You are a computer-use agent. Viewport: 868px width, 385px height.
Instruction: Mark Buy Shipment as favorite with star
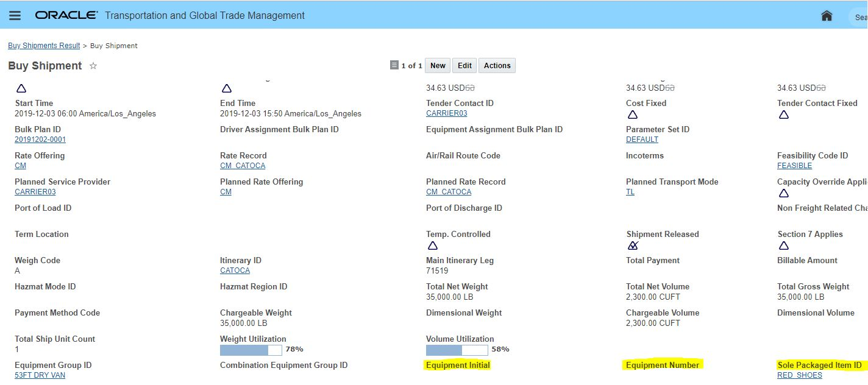(93, 66)
